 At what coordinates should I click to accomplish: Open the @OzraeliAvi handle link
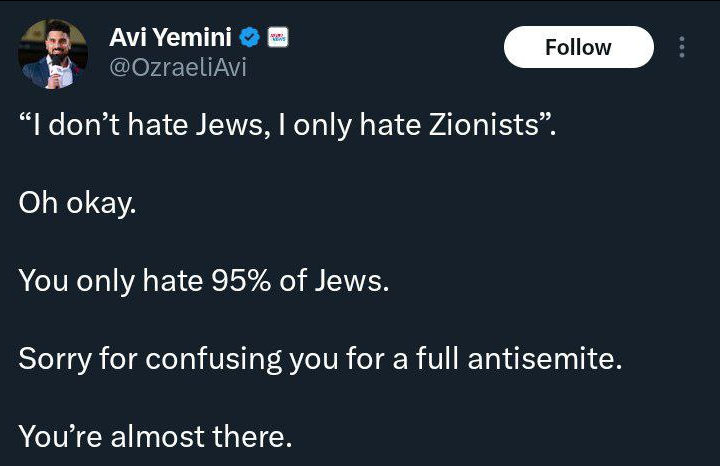(x=176, y=67)
